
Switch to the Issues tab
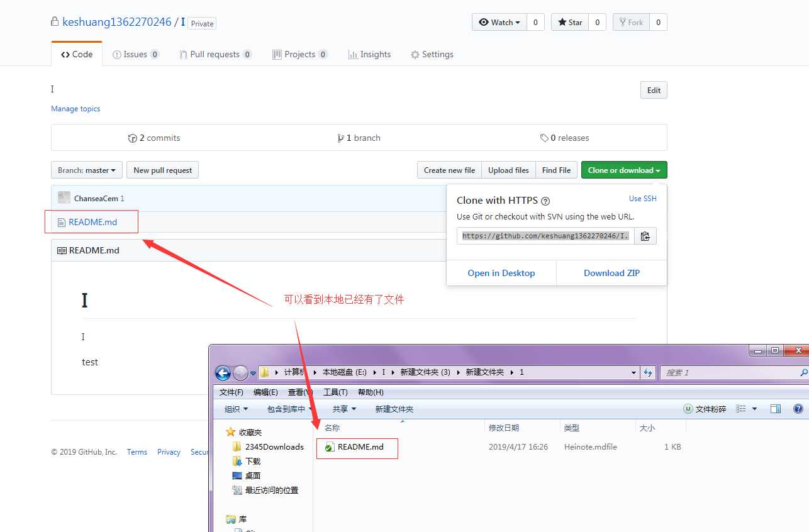(x=136, y=54)
